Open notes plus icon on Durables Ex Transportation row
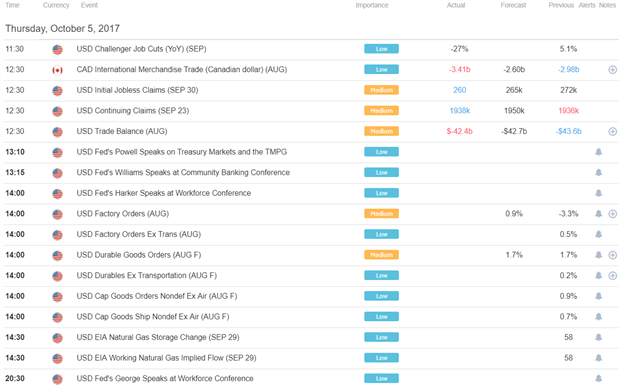The height and width of the screenshot is (389, 625). tap(613, 276)
